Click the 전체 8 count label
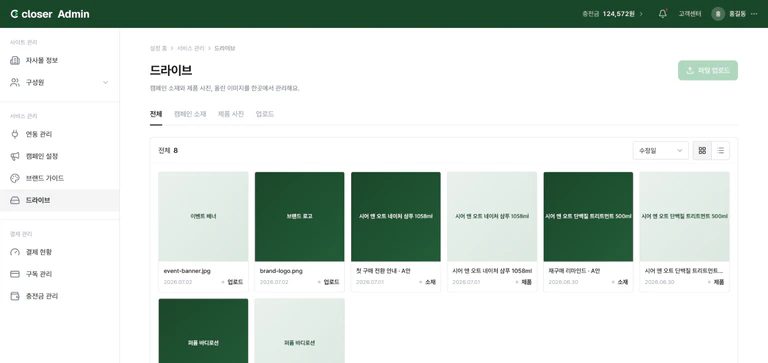 pos(168,150)
